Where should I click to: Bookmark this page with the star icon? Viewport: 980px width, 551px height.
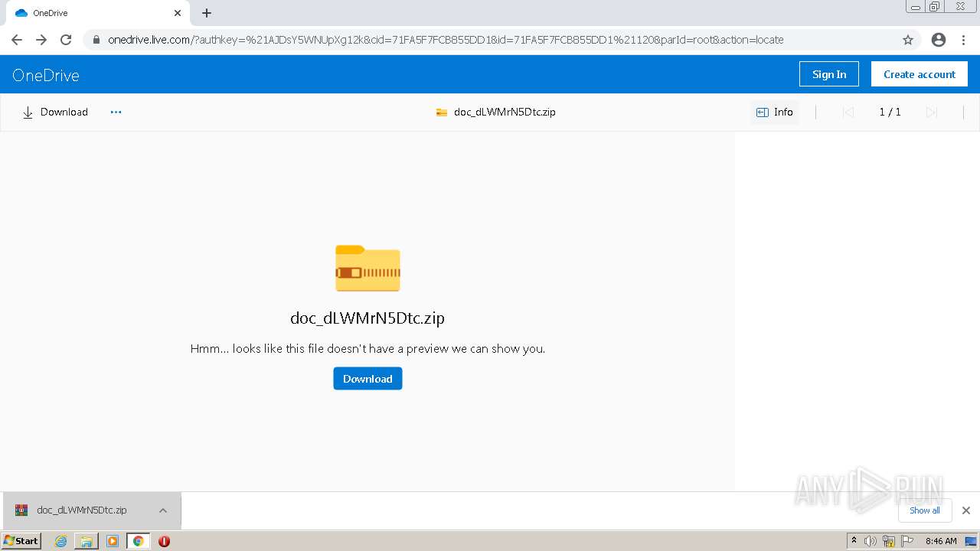tap(908, 40)
